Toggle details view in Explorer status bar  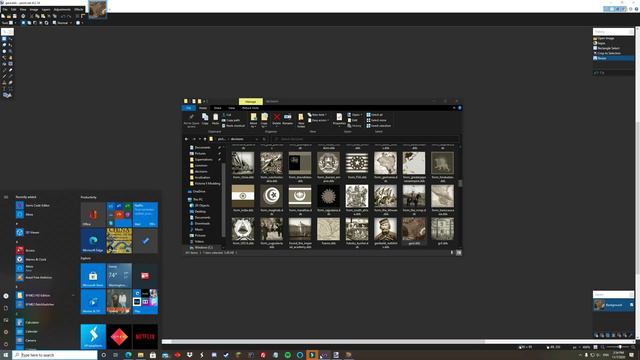[452, 253]
